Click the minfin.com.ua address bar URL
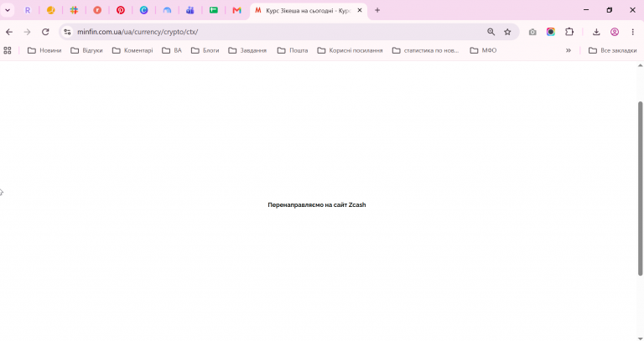 (138, 32)
